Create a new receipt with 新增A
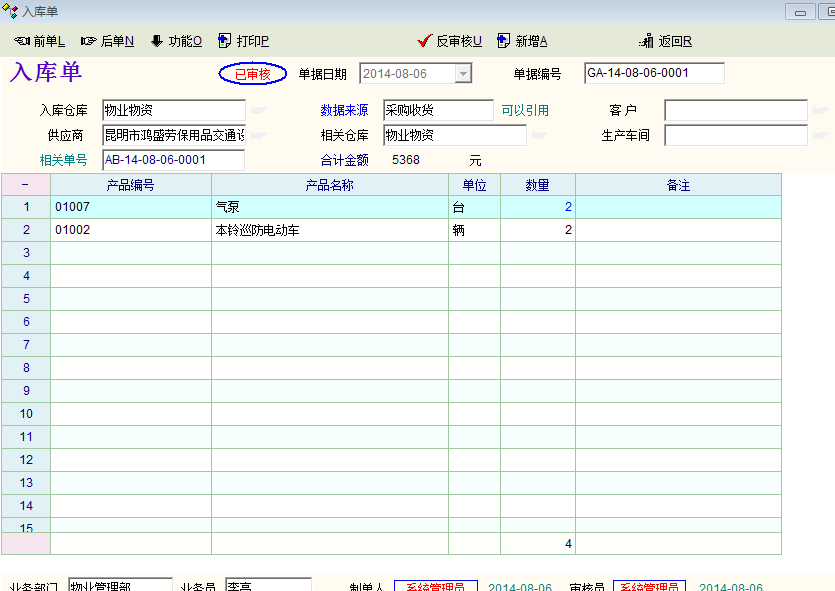Viewport: 835px width, 591px height. point(522,41)
